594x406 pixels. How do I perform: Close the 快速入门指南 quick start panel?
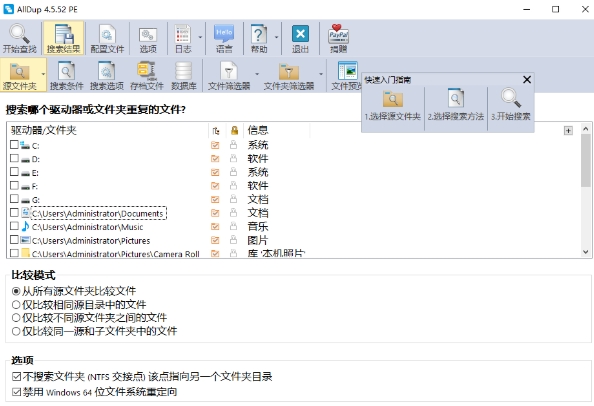click(527, 80)
